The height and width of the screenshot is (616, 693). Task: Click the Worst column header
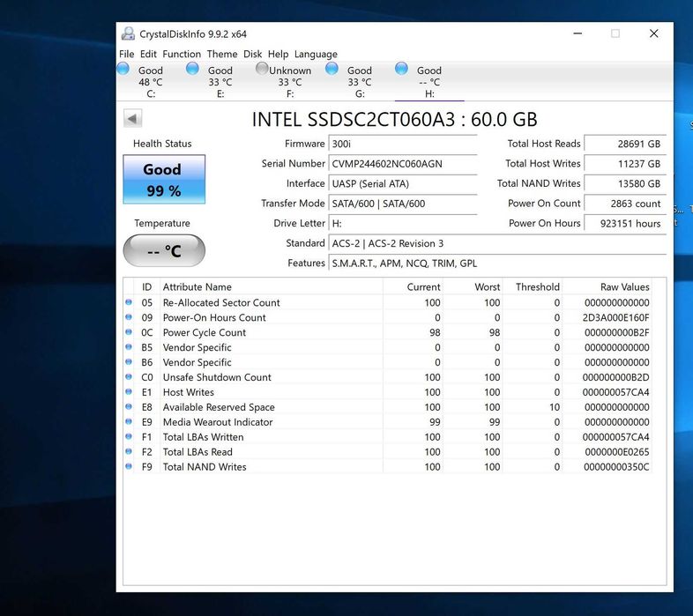(x=473, y=286)
